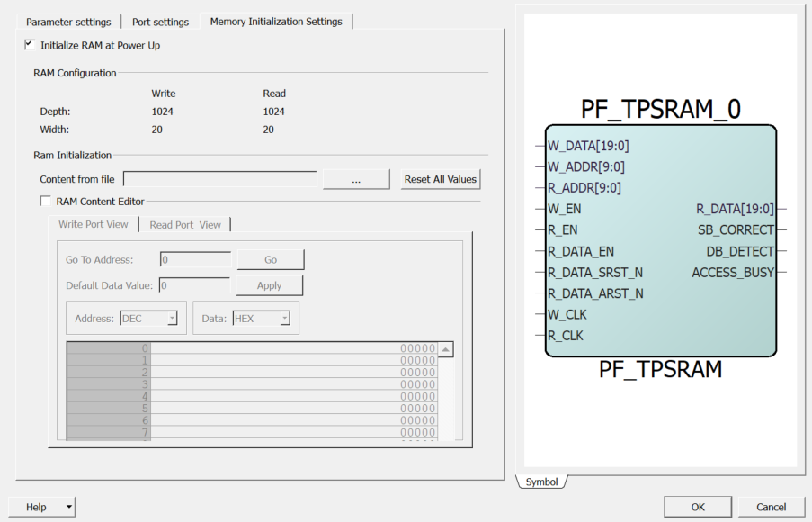Image resolution: width=812 pixels, height=522 pixels.
Task: Expand the Help button dropdown arrow
Action: pyautogui.click(x=69, y=507)
